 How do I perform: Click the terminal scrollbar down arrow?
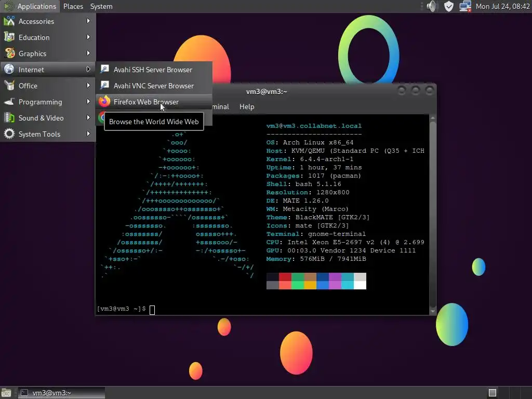tap(433, 311)
